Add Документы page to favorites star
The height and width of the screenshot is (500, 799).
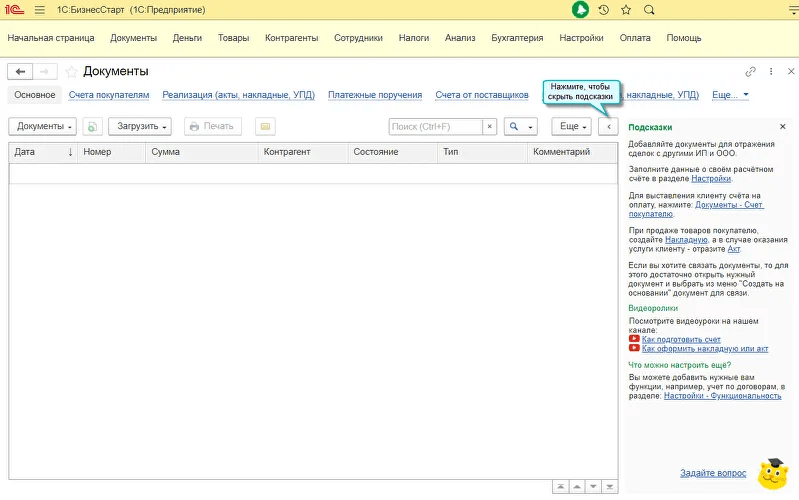coord(71,72)
